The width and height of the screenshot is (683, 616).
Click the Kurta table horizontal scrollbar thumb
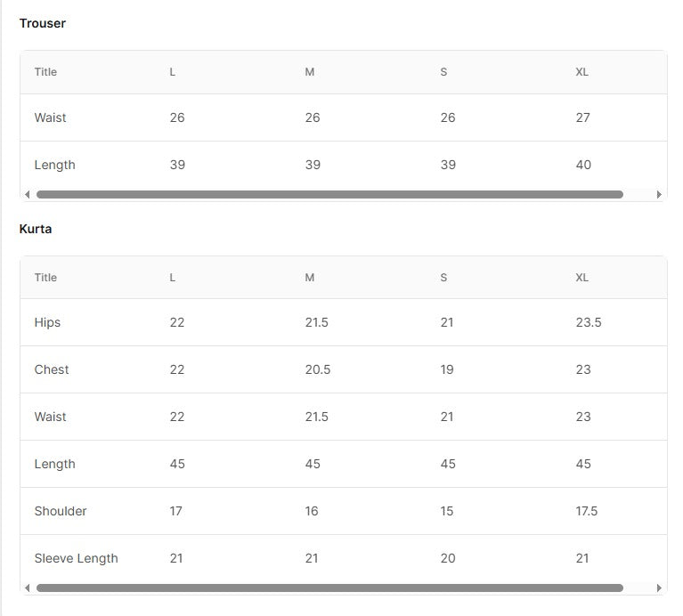[329, 588]
